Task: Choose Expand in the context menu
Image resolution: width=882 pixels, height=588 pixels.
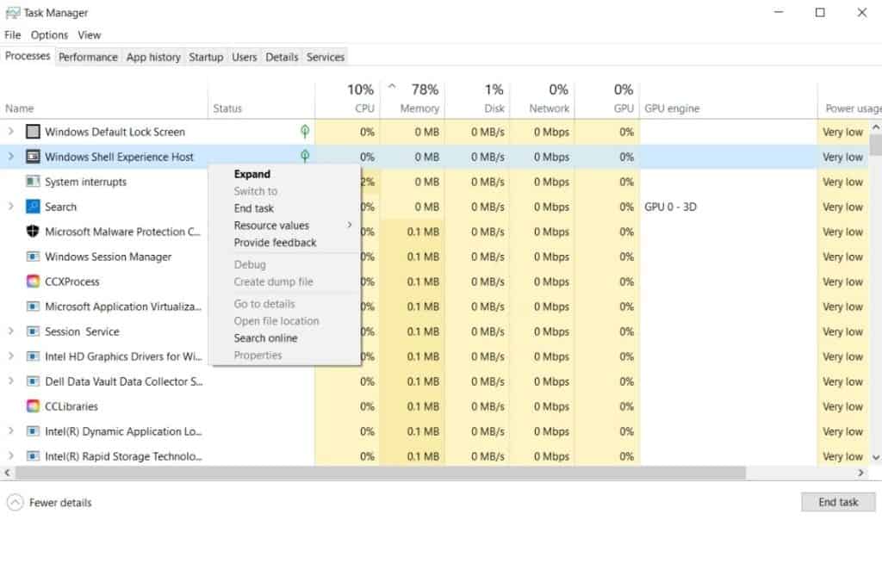Action: point(286,174)
